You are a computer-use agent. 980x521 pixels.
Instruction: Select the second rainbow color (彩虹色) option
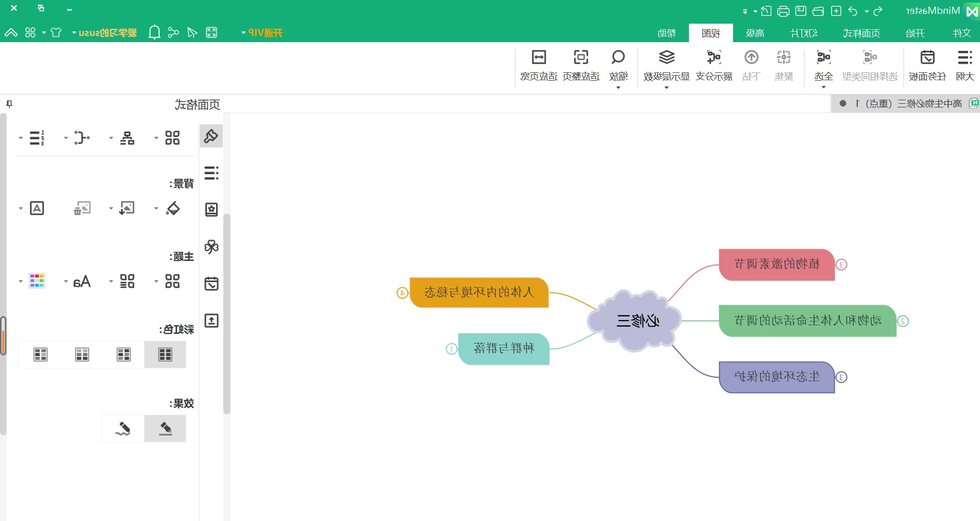(123, 355)
